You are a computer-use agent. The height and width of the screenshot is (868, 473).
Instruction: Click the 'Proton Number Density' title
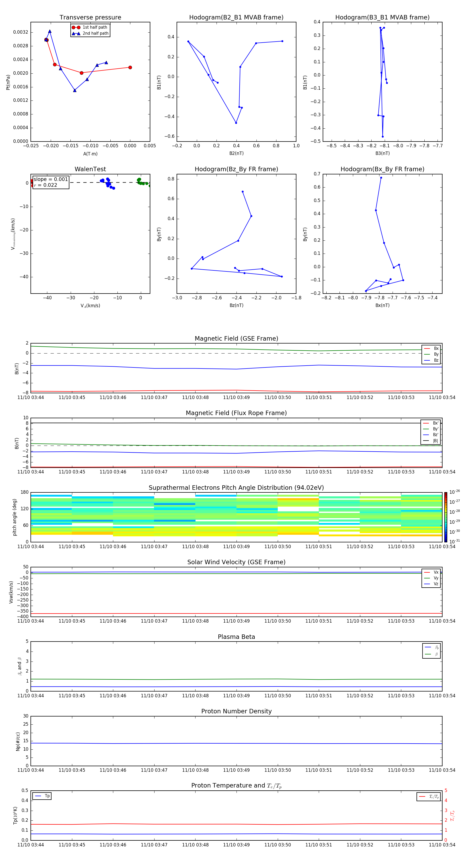pyautogui.click(x=236, y=712)
